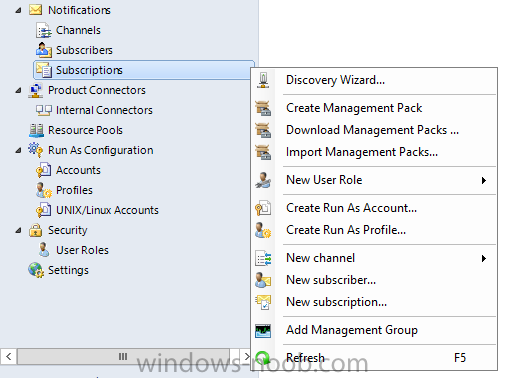Screen dimensions: 505x378
Task: Click the Download Management Packs icon
Action: tap(263, 130)
